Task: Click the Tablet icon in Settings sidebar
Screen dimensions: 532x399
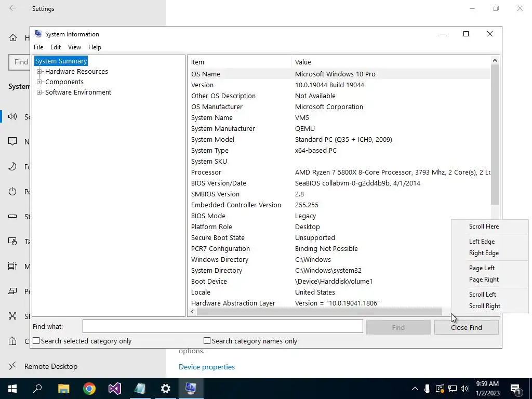Action: (12, 241)
